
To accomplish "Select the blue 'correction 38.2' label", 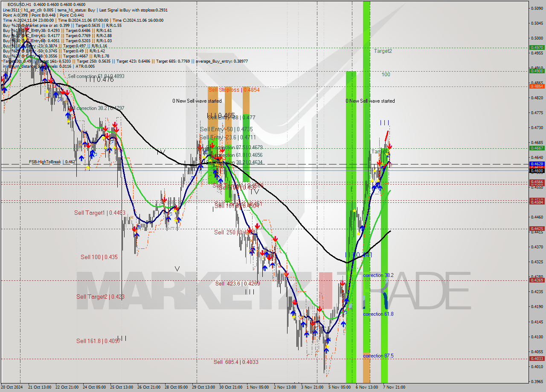I will (x=378, y=275).
